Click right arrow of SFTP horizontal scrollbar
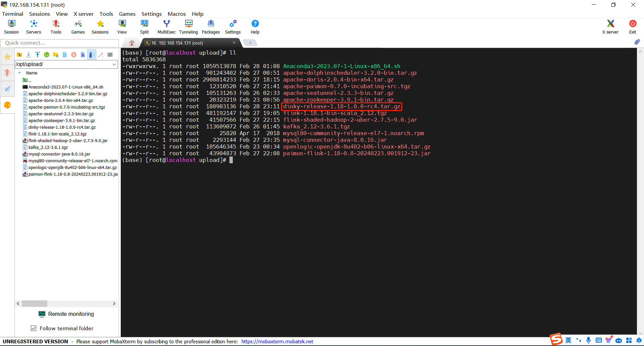 (x=114, y=303)
